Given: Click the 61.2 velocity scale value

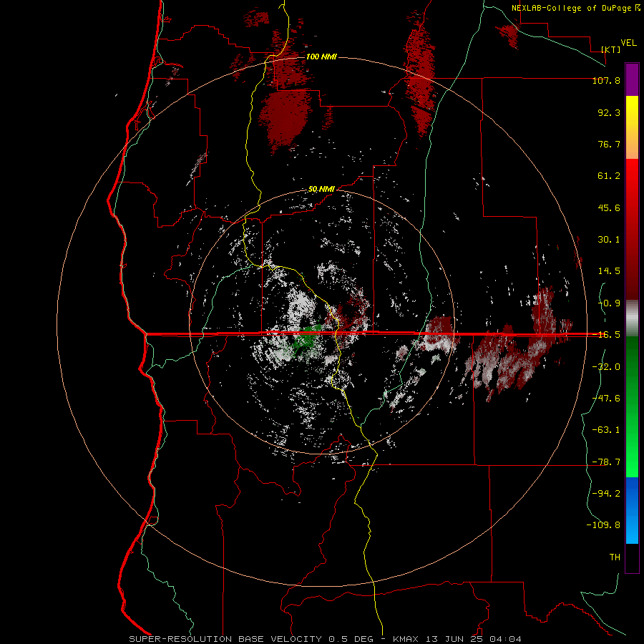Looking at the screenshot, I should (609, 176).
